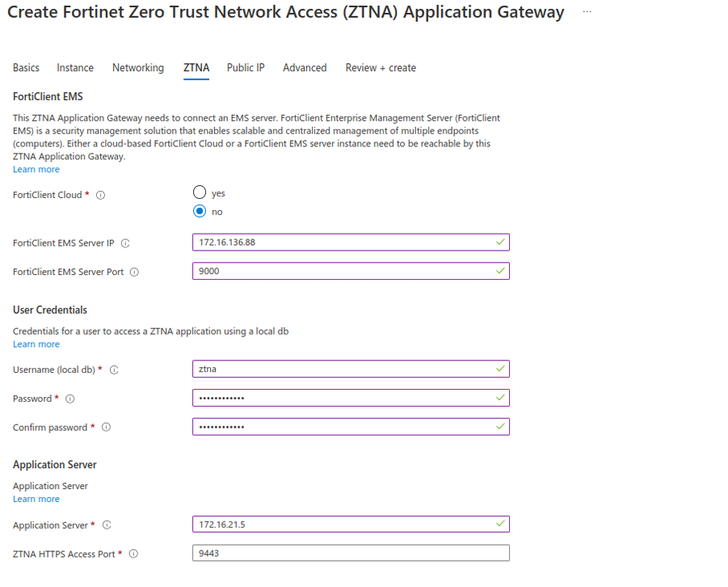Open the Application Server info tooltip
This screenshot has width=728, height=587.
(x=106, y=525)
